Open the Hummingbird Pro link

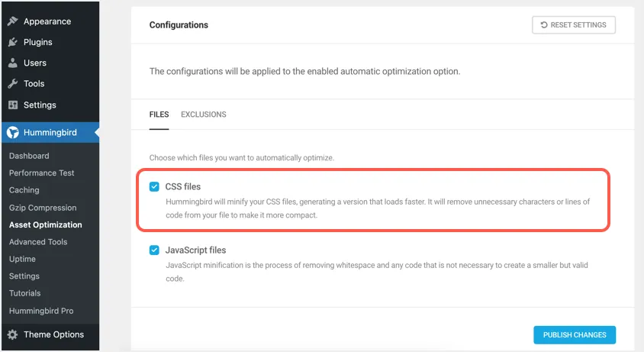pos(42,311)
